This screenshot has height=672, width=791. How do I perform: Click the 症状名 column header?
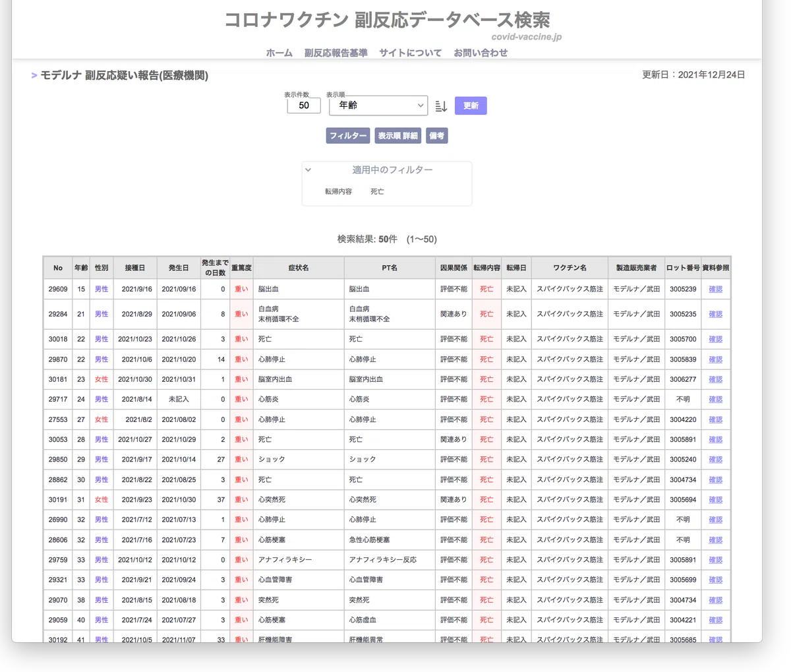299,268
